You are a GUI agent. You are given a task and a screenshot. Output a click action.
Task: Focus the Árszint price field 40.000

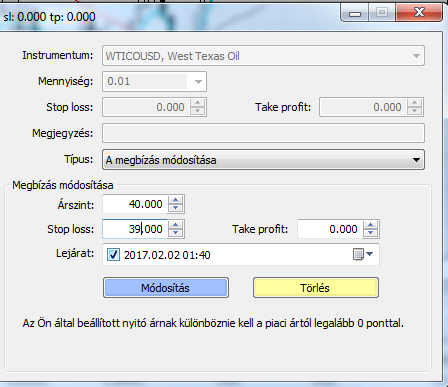click(135, 204)
